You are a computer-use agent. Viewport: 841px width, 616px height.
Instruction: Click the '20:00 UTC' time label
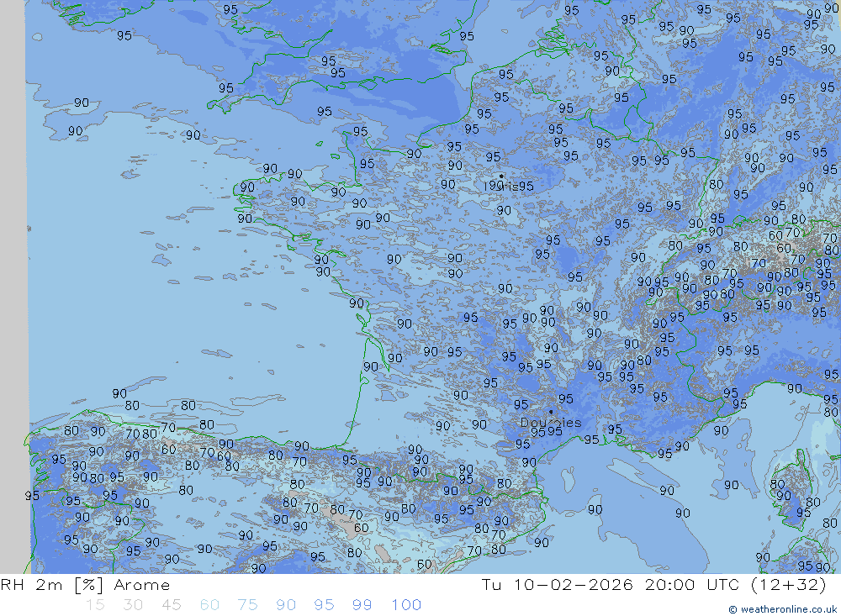(691, 584)
